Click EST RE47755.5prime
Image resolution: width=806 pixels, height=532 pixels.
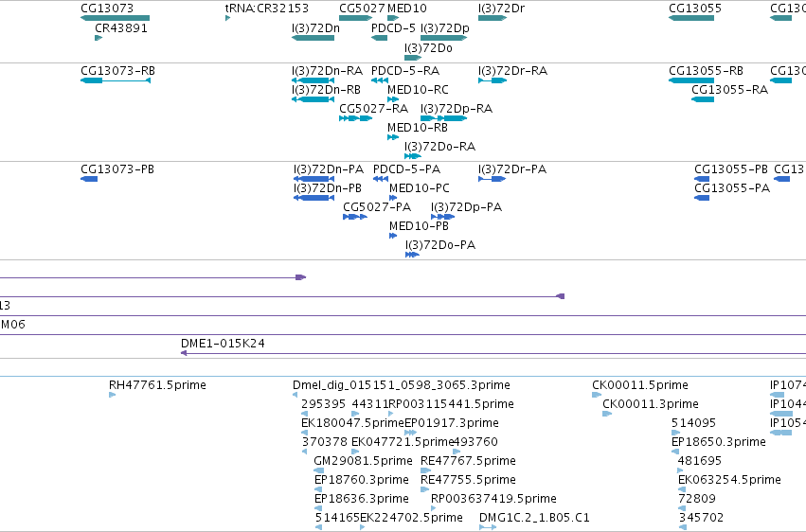click(424, 489)
